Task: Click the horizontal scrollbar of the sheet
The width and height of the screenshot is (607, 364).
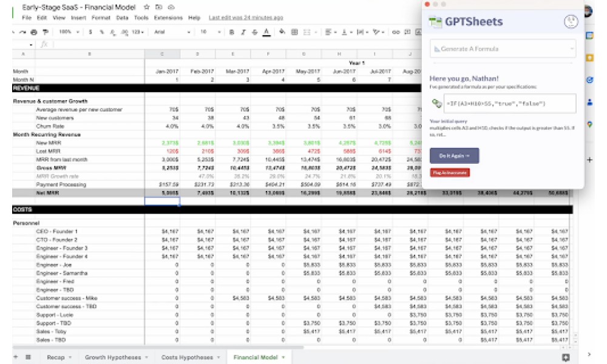Action: coord(158,347)
